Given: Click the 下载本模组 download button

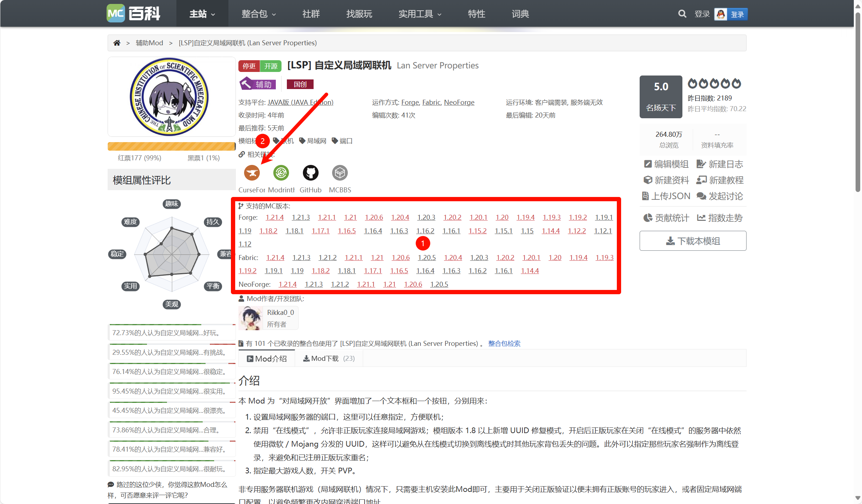Looking at the screenshot, I should pos(692,241).
